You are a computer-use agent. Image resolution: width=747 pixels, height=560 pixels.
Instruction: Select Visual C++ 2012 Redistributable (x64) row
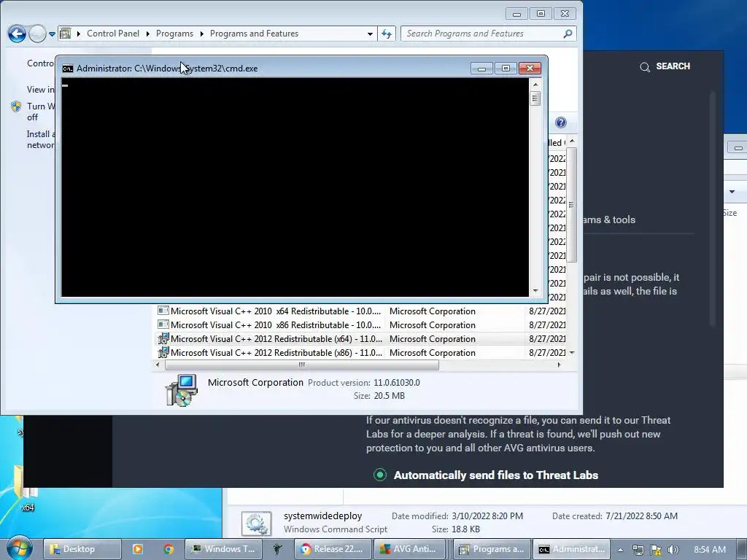(361, 338)
